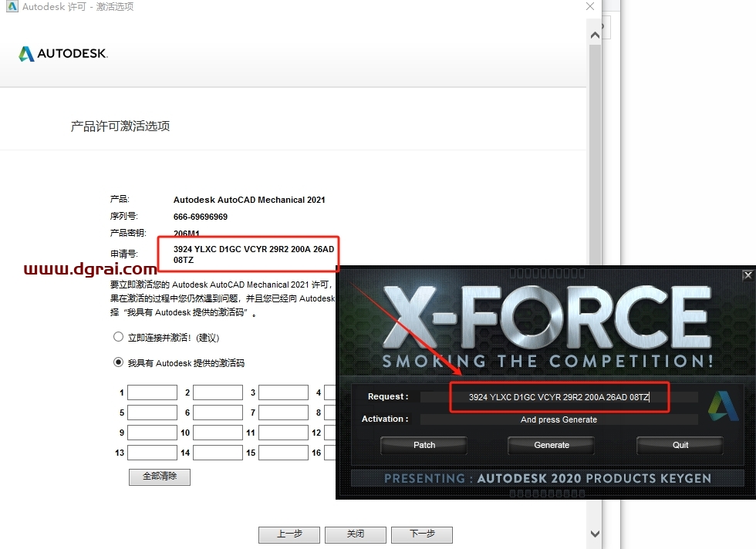Click the 产品许可激活选项 heading
The width and height of the screenshot is (756, 549).
[120, 126]
